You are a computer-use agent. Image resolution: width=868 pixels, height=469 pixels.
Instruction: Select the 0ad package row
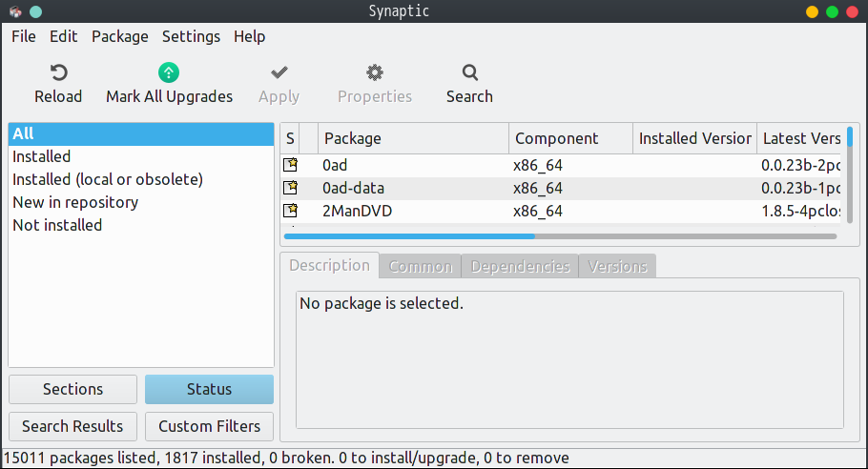[560, 165]
